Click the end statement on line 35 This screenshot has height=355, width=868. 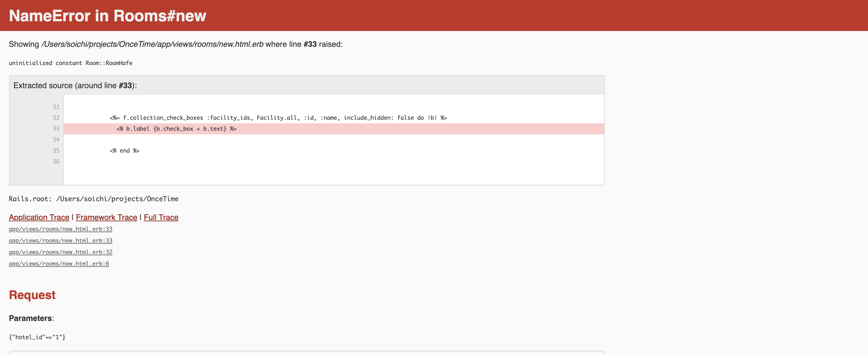click(x=125, y=150)
